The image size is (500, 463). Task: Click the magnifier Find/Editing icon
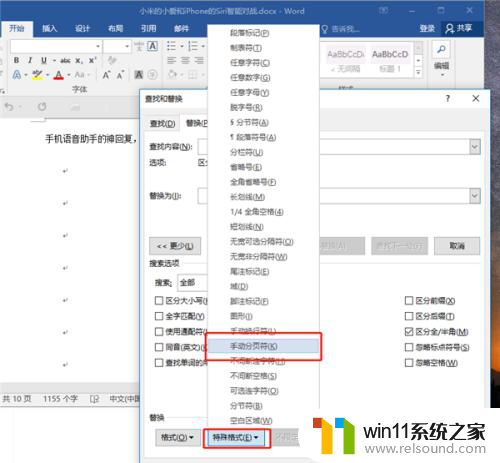pyautogui.click(x=441, y=50)
